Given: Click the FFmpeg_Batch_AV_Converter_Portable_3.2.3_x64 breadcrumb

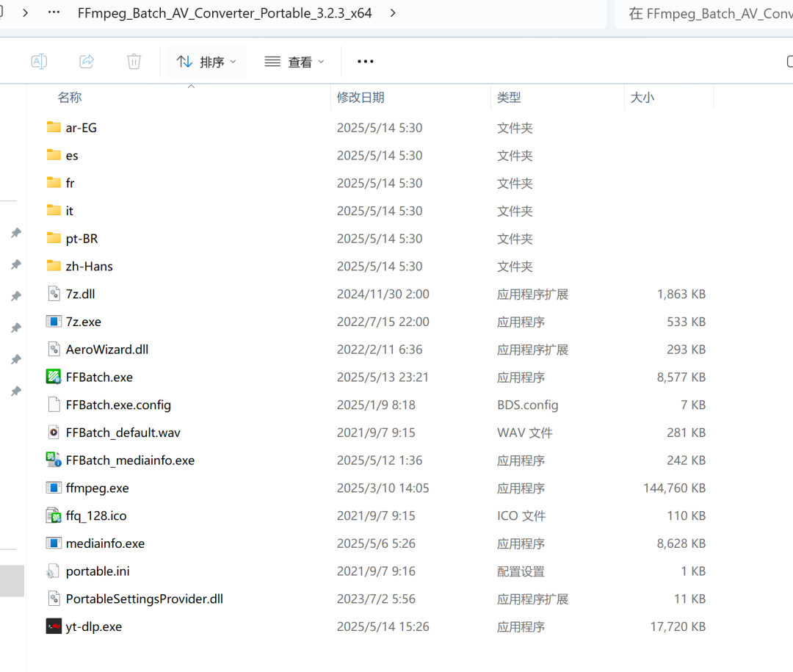Looking at the screenshot, I should tap(225, 13).
